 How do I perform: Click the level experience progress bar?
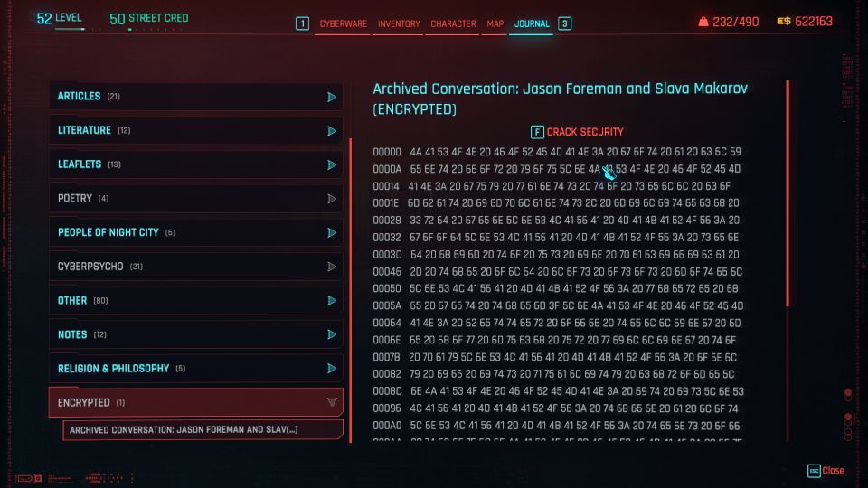(x=70, y=29)
